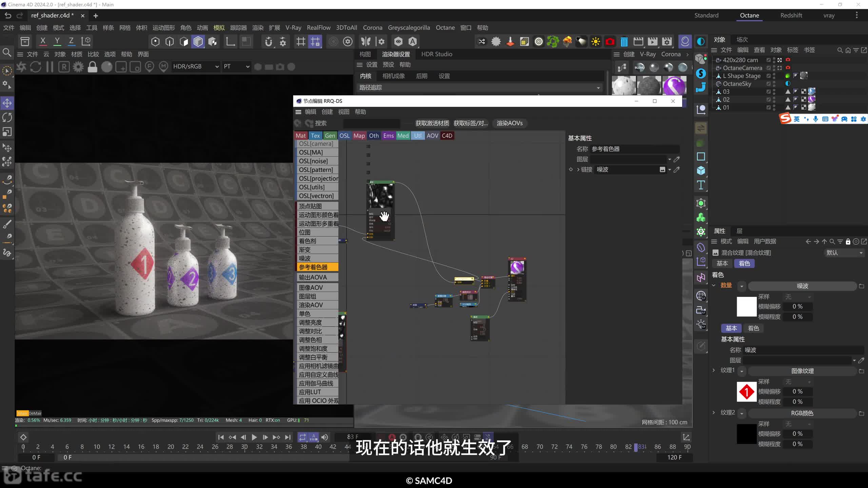This screenshot has width=868, height=488.
Task: Expand the 链接 噪波 property
Action: click(x=578, y=169)
